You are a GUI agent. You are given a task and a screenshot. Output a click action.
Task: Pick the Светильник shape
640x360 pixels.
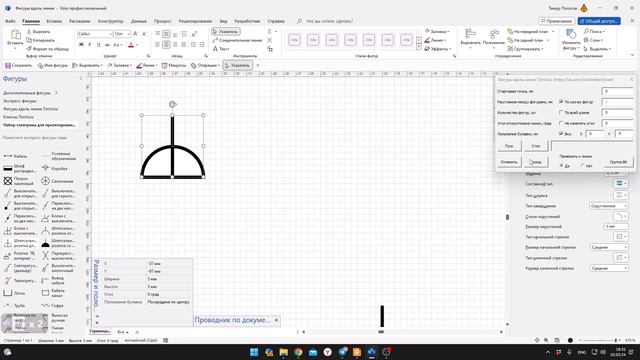pyautogui.click(x=57, y=181)
